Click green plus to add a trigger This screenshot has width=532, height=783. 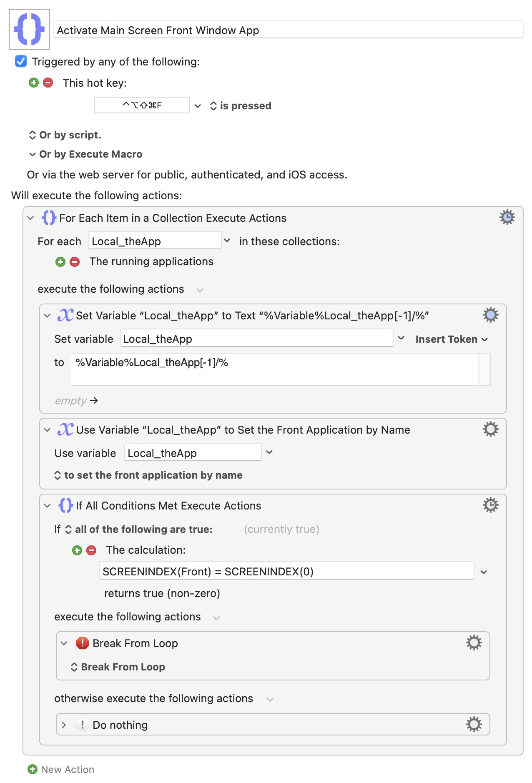tap(34, 83)
